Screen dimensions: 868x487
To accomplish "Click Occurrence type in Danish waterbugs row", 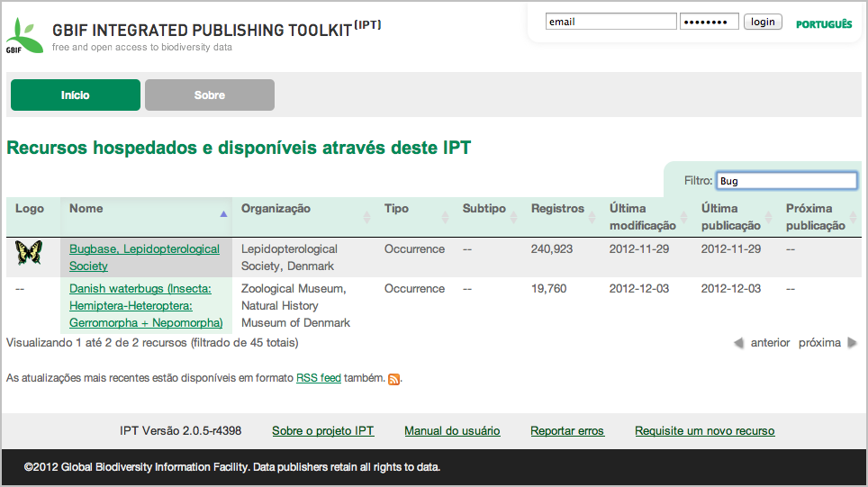I will point(414,288).
